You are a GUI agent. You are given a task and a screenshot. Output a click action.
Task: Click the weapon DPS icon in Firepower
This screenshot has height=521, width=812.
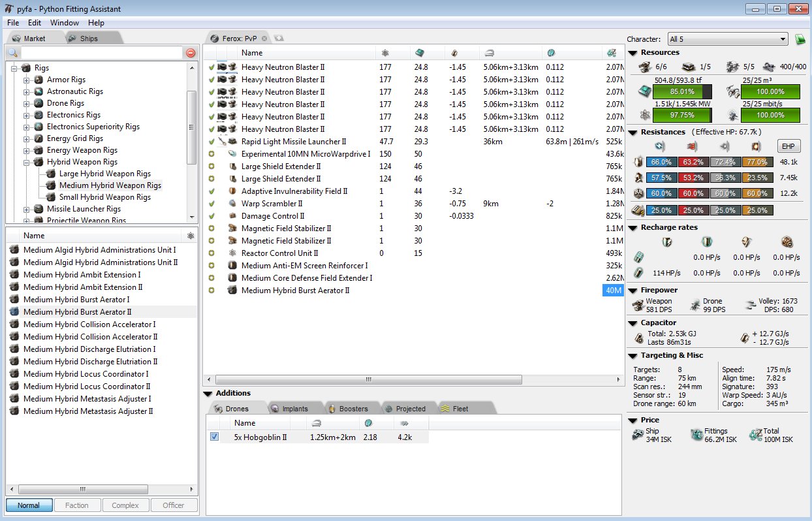(x=638, y=305)
